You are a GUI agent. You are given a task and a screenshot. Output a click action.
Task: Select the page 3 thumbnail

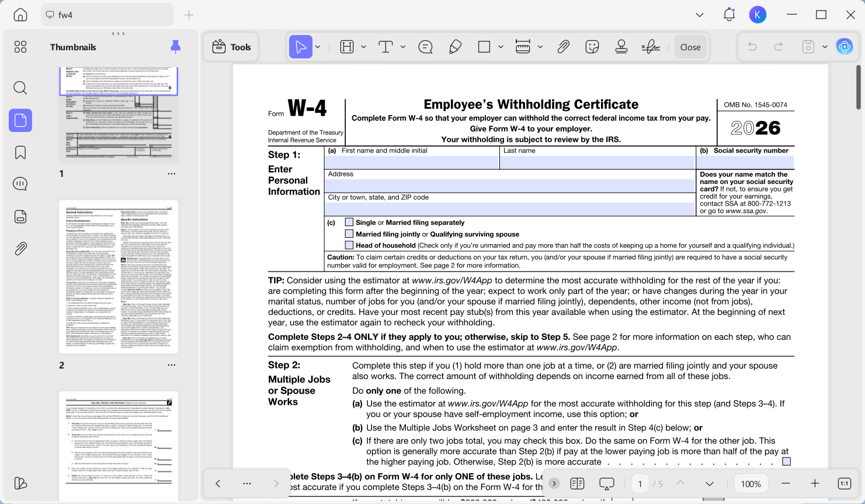[x=119, y=447]
